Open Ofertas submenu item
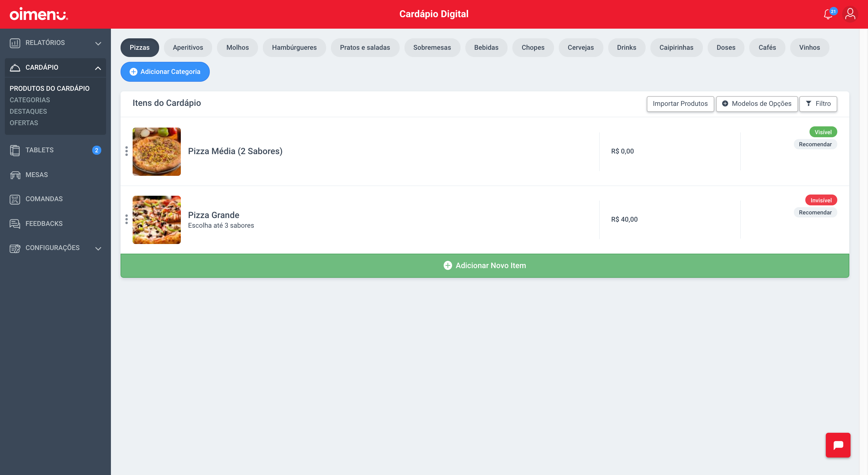This screenshot has width=868, height=475. [24, 123]
